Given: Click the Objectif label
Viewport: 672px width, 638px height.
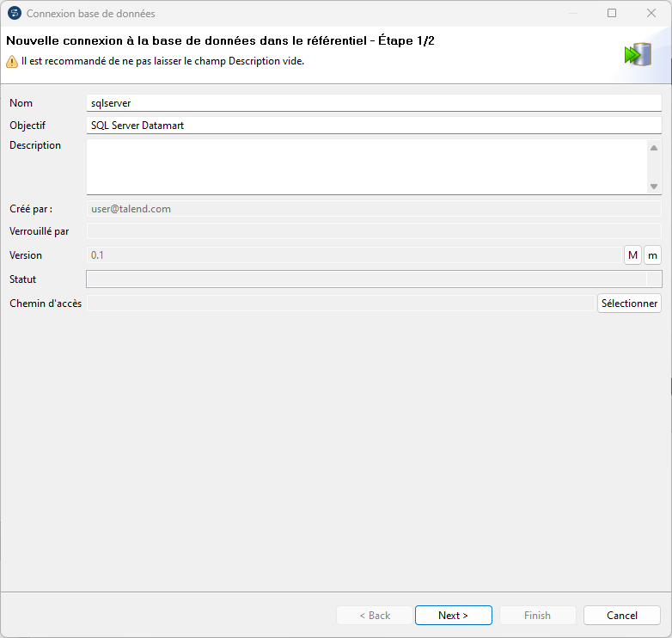Looking at the screenshot, I should (27, 126).
